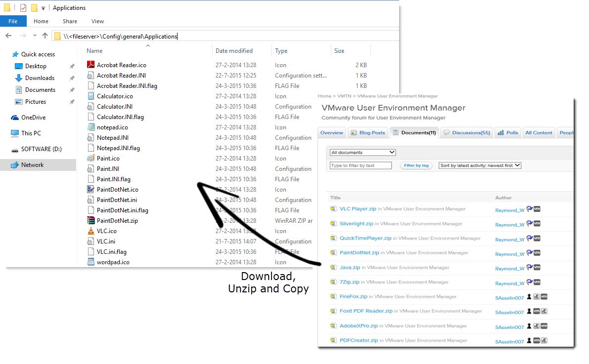This screenshot has height=364, width=589.
Task: Select Calculator.INI file
Action: tap(115, 107)
